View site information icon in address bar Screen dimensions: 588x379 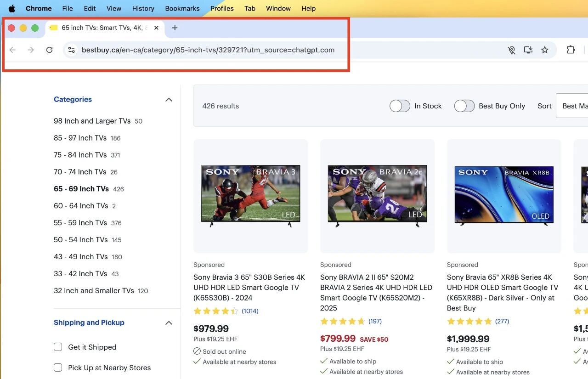(x=71, y=50)
